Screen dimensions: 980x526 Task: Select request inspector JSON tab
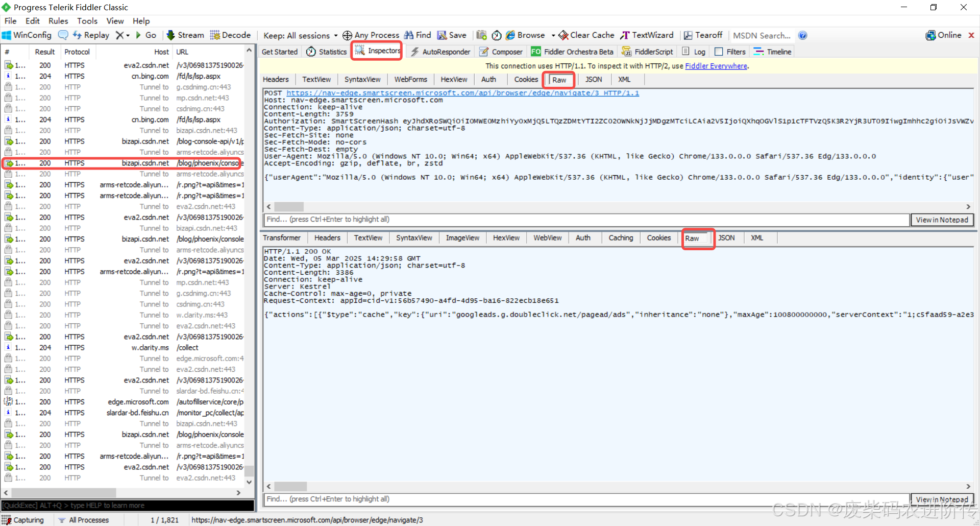[594, 80]
